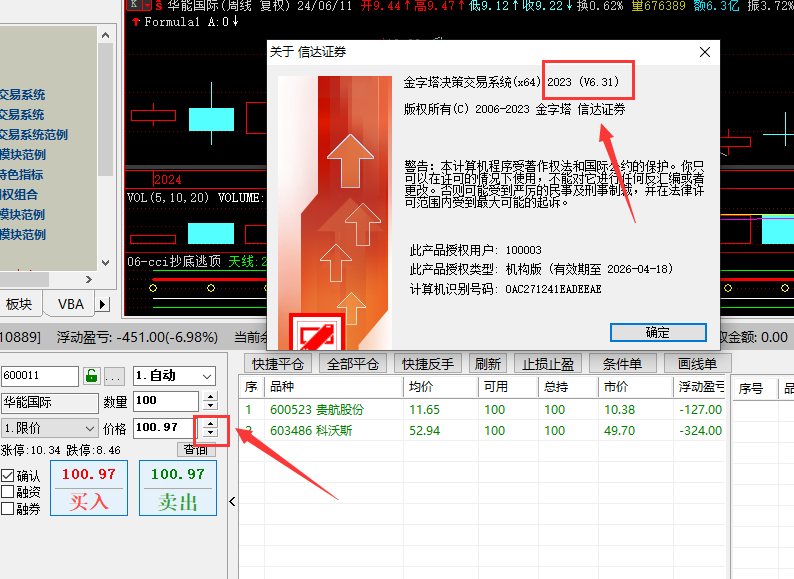
Task: Click the left list panel scroll-down arrow
Action: [x=105, y=262]
